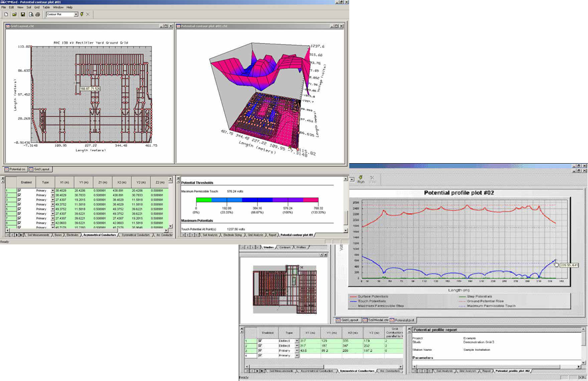Click the New document toolbar icon
This screenshot has height=381, width=588.
point(6,14)
